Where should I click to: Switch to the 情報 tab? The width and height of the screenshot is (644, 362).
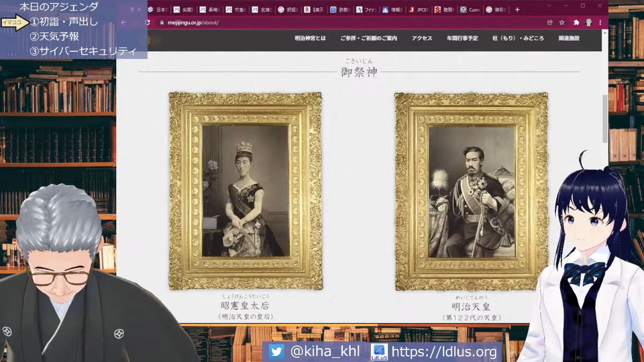coord(392,9)
